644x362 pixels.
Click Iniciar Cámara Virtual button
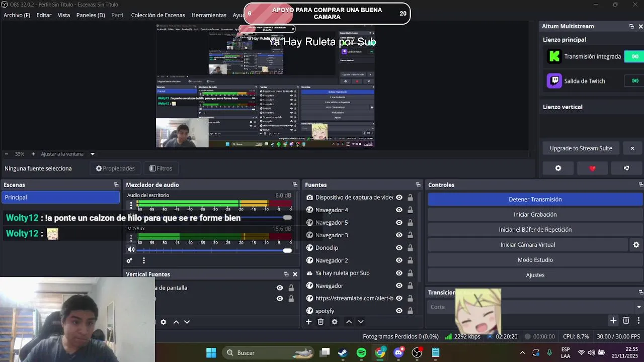pos(528,245)
